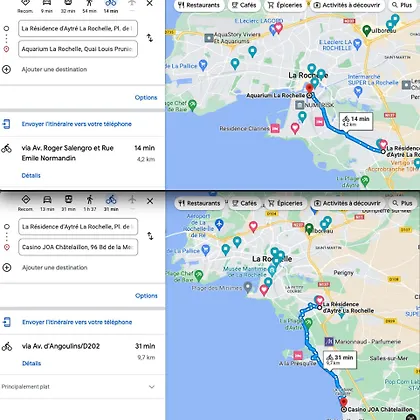Select cycling mode in the lower directions panel
The height and width of the screenshot is (420, 420).
(x=111, y=203)
